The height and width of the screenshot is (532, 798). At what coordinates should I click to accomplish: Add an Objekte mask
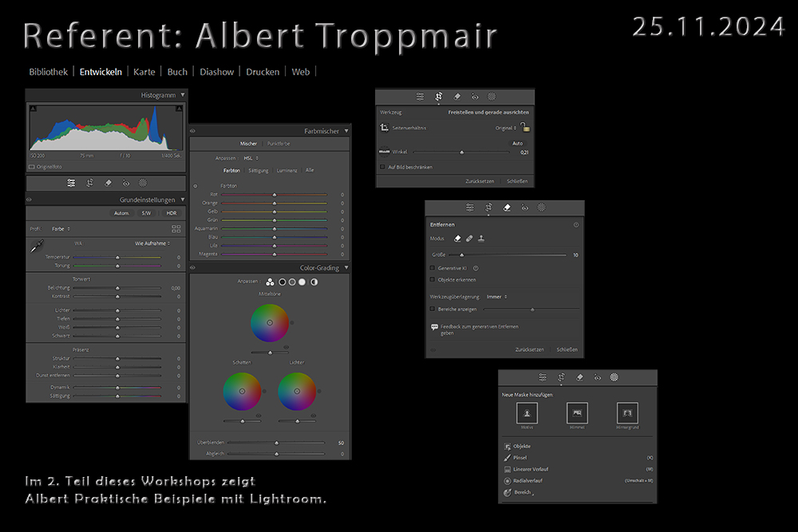click(518, 447)
